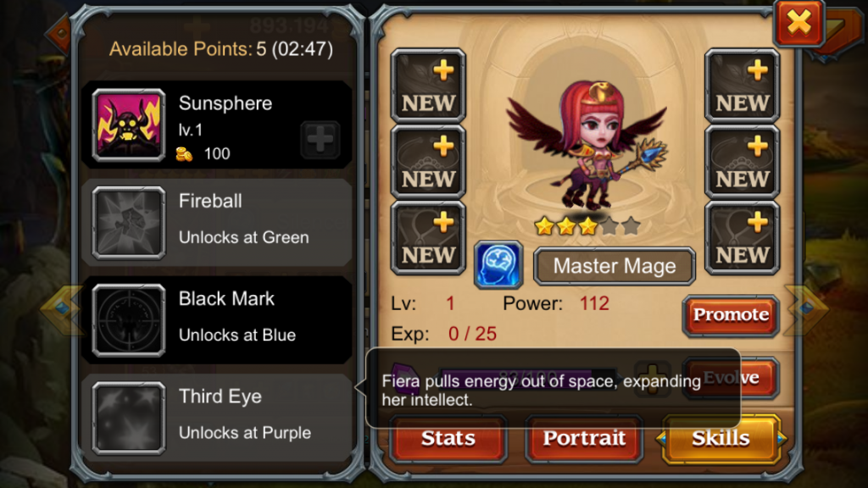Tap the blue brain intellect icon
Image resolution: width=868 pixels, height=488 pixels.
click(498, 264)
